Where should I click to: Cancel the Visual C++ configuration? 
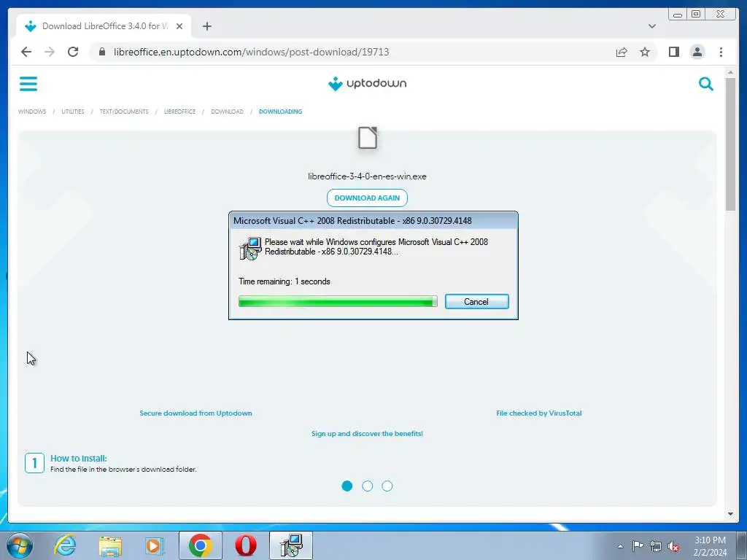point(476,301)
